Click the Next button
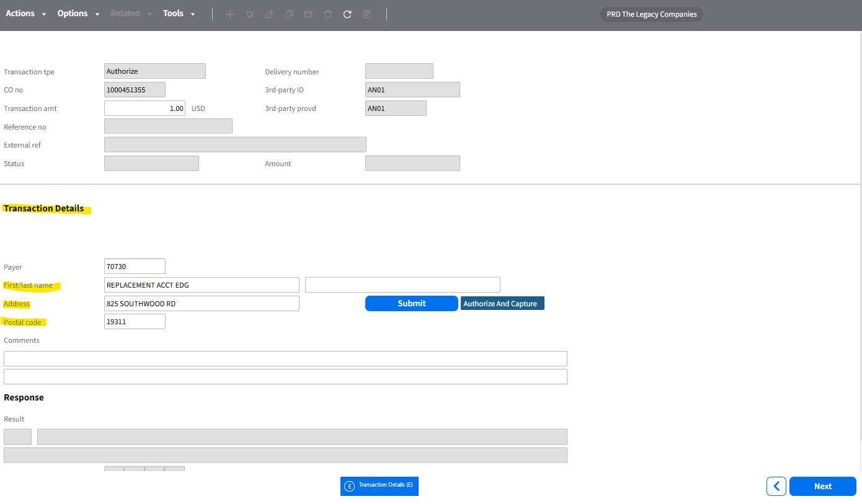862x504 pixels. click(x=823, y=486)
